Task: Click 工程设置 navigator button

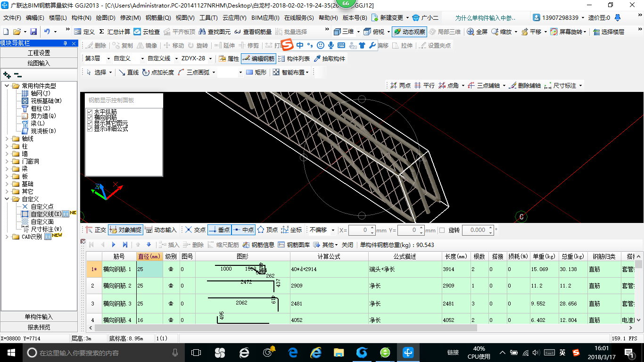Action: click(x=39, y=53)
